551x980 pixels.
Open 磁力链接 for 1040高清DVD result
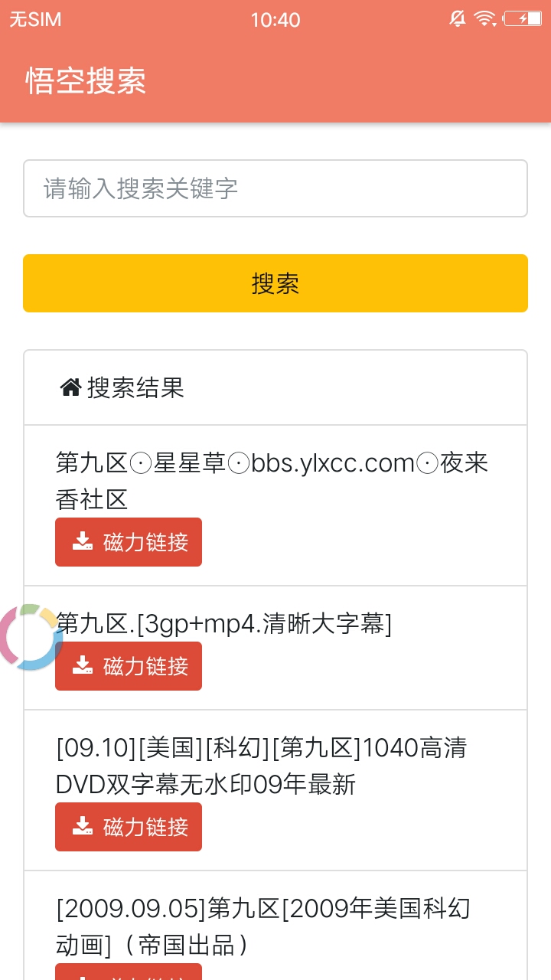[x=129, y=827]
